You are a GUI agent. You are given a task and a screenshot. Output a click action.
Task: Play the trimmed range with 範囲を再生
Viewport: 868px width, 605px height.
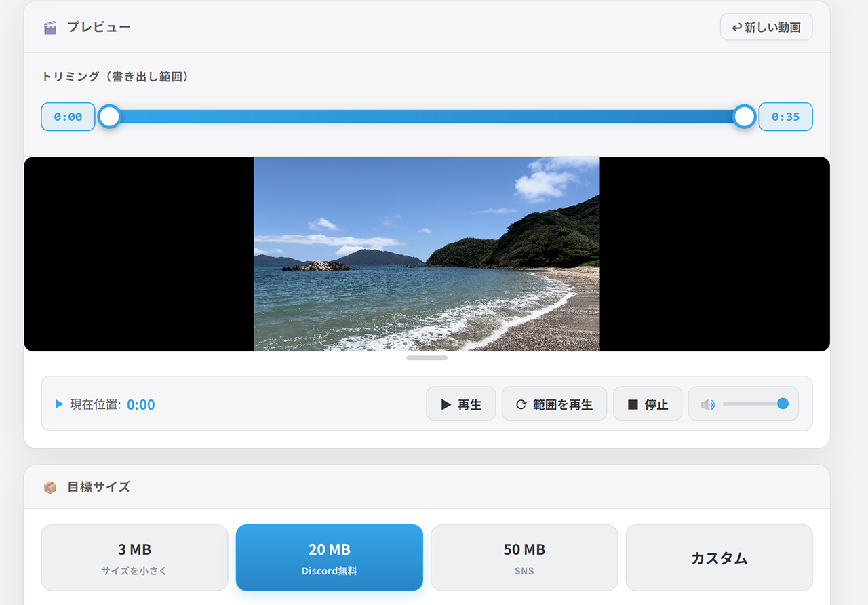point(554,404)
